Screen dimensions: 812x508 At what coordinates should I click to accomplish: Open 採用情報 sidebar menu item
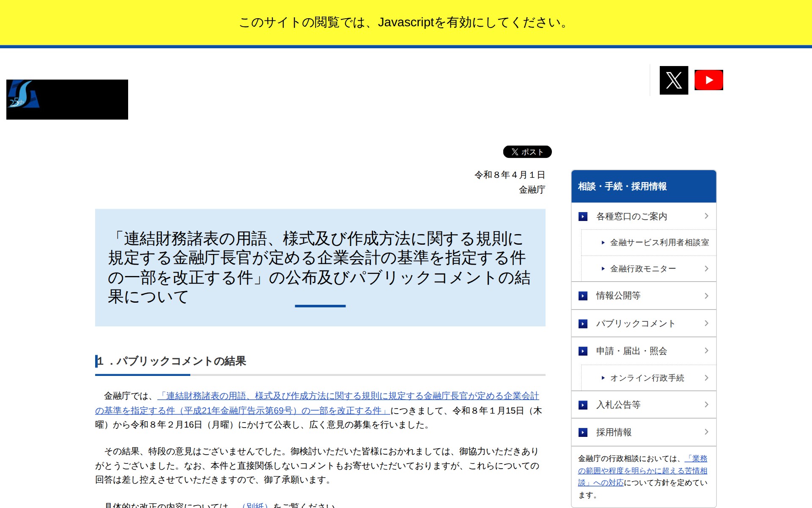coord(614,432)
